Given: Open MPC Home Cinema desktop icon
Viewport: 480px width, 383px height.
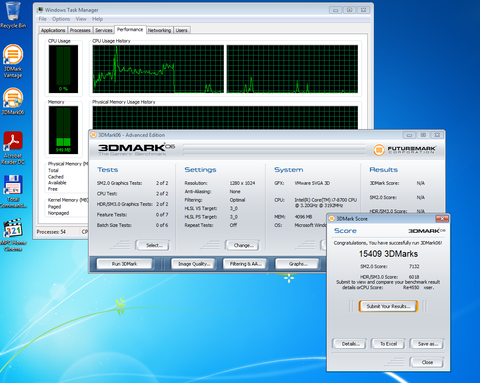Looking at the screenshot, I should tap(13, 235).
